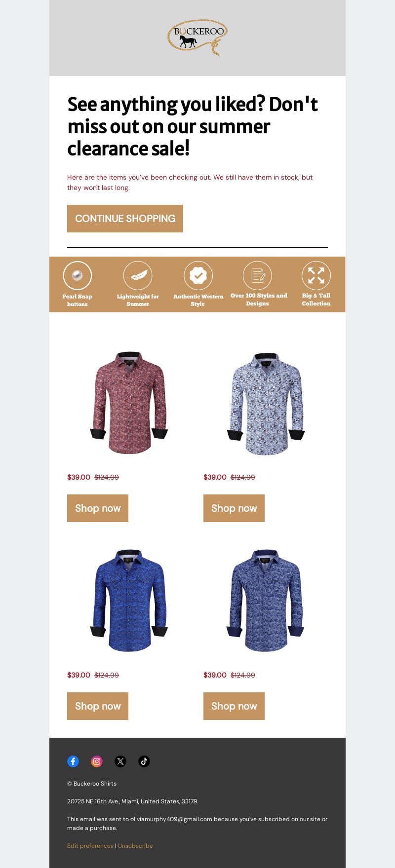Click Shop now under the light blue shirt
Image resolution: width=395 pixels, height=868 pixels.
coord(234,508)
